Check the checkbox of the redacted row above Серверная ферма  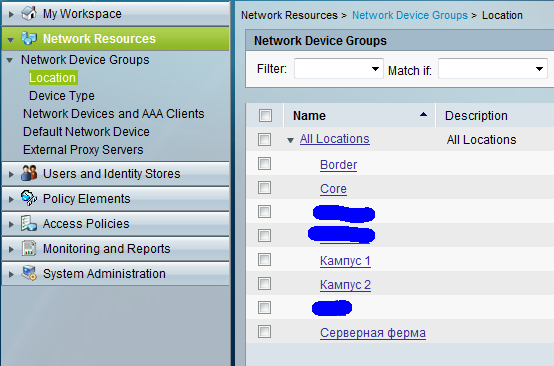(x=264, y=308)
